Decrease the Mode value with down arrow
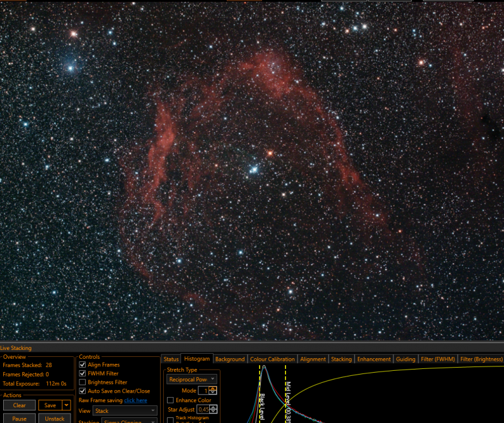This screenshot has width=504, height=423. pos(213,393)
